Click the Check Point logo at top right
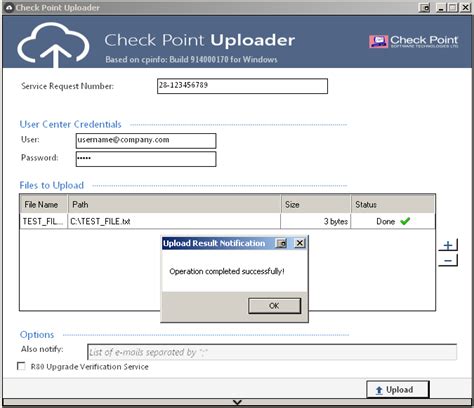Image resolution: width=474 pixels, height=408 pixels. coord(414,41)
